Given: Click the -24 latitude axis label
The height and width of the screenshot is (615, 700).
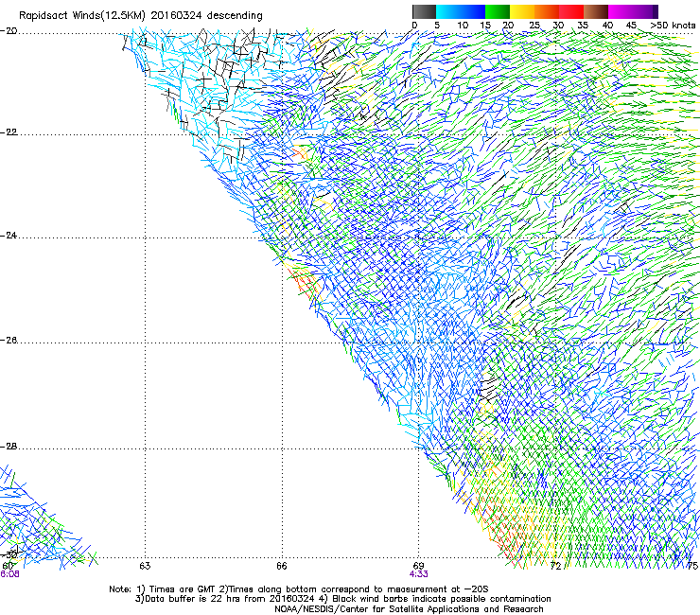Looking at the screenshot, I should tap(9, 236).
